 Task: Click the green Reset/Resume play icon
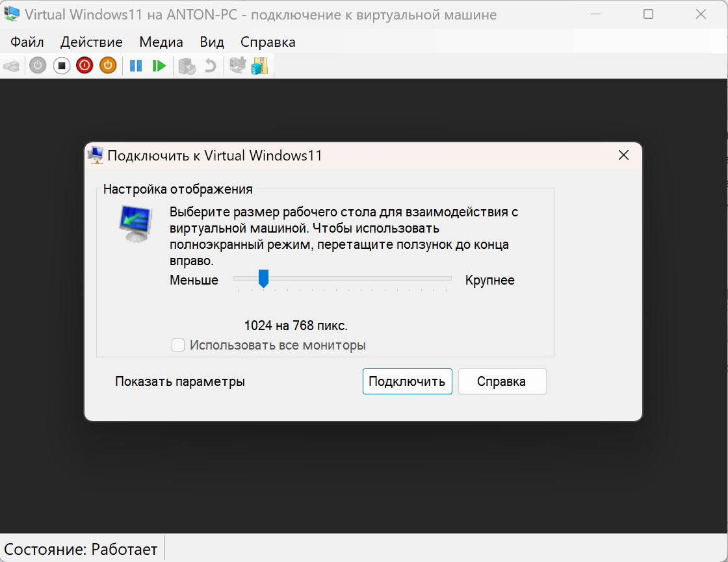pos(159,66)
